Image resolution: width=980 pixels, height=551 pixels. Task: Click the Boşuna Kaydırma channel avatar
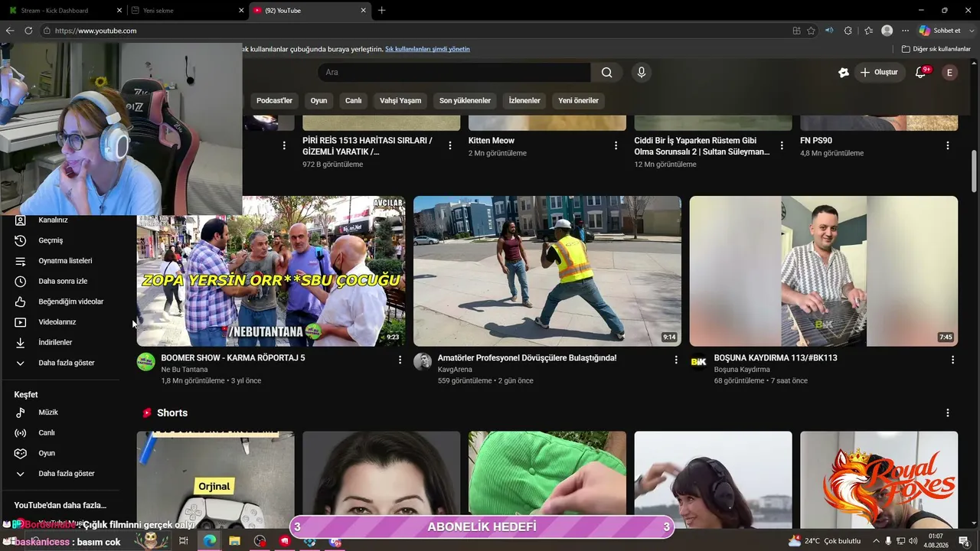[698, 362]
